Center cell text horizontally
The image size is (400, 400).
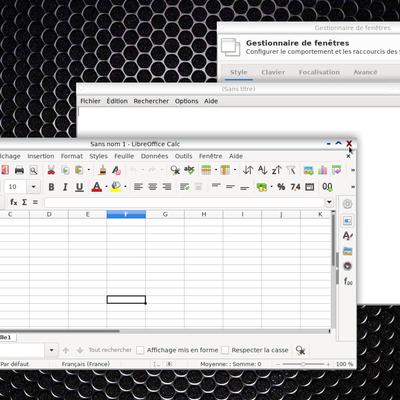tap(152, 187)
